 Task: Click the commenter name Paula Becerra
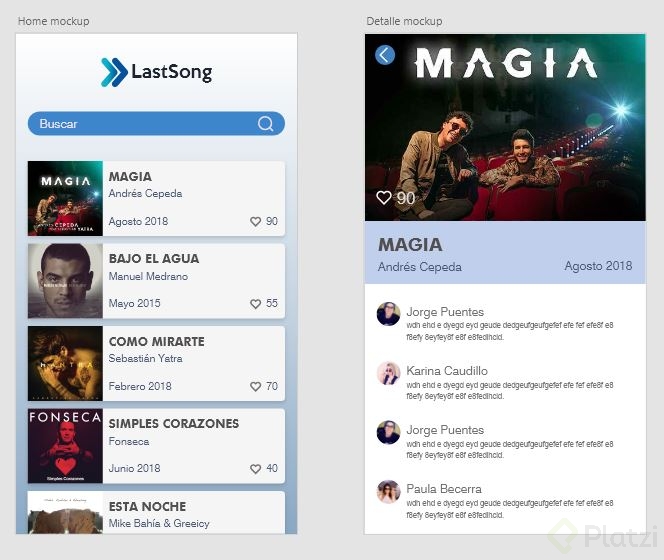[444, 489]
